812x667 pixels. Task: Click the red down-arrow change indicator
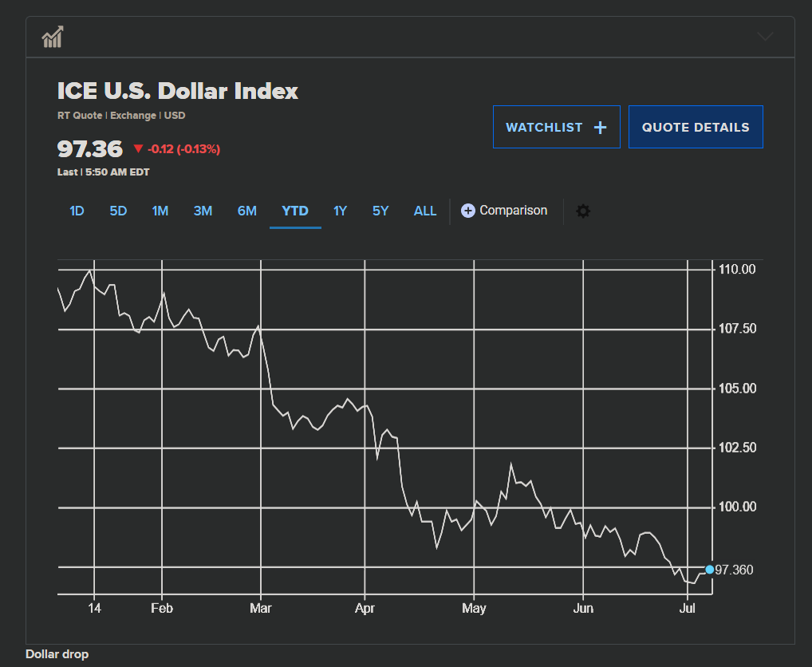point(138,148)
